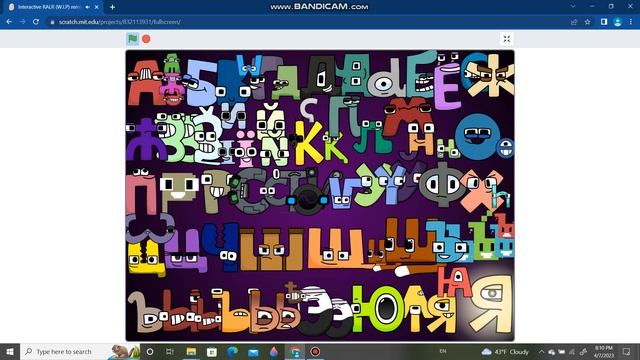Exit fullscreen mode in Scratch player
This screenshot has height=360, width=640.
coord(507,39)
